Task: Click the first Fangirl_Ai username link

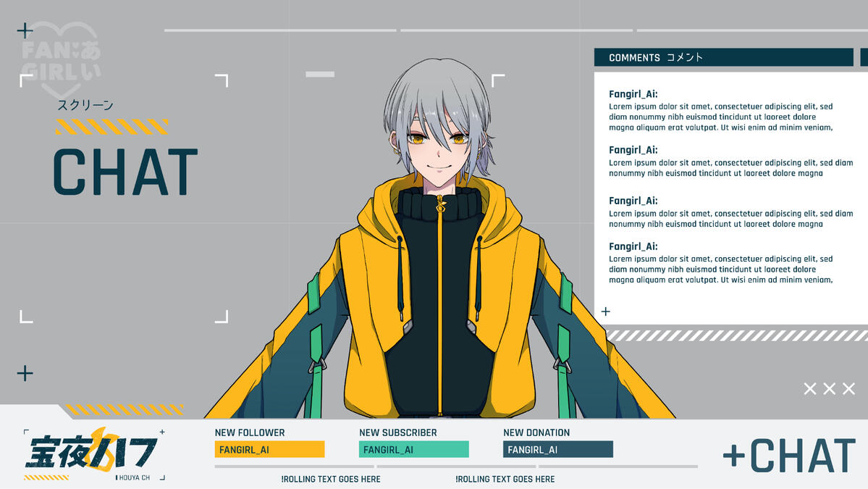Action: tap(633, 94)
